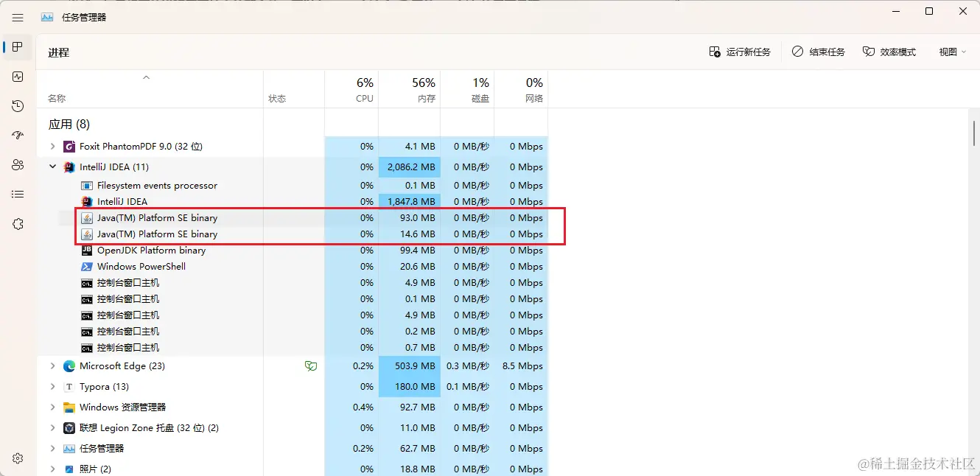Click 结束任务 button
This screenshot has height=476, width=980.
click(x=818, y=52)
